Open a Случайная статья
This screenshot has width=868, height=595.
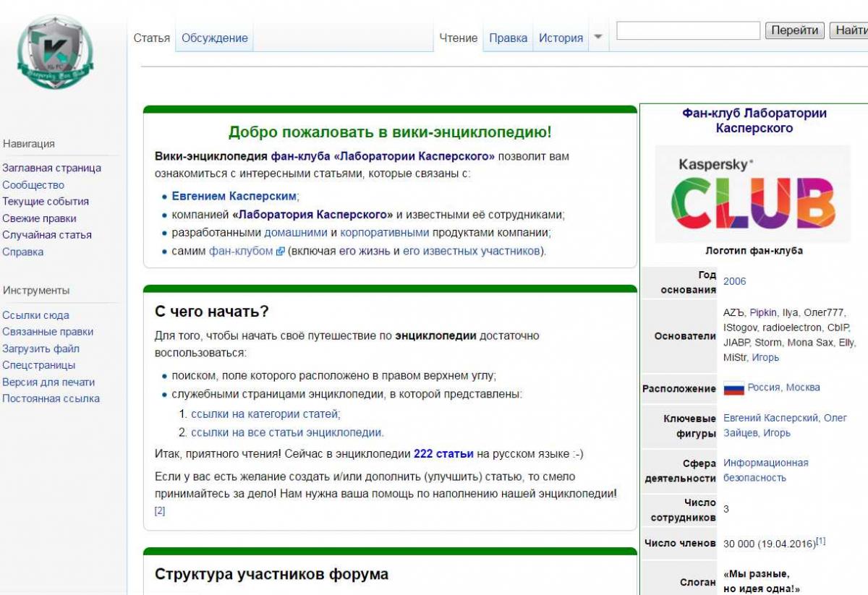47,235
